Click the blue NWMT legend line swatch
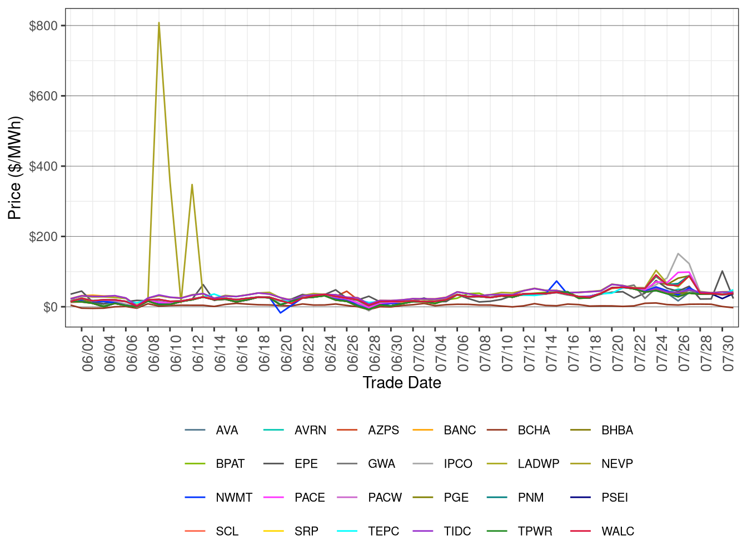This screenshot has height=560, width=747. [x=195, y=497]
